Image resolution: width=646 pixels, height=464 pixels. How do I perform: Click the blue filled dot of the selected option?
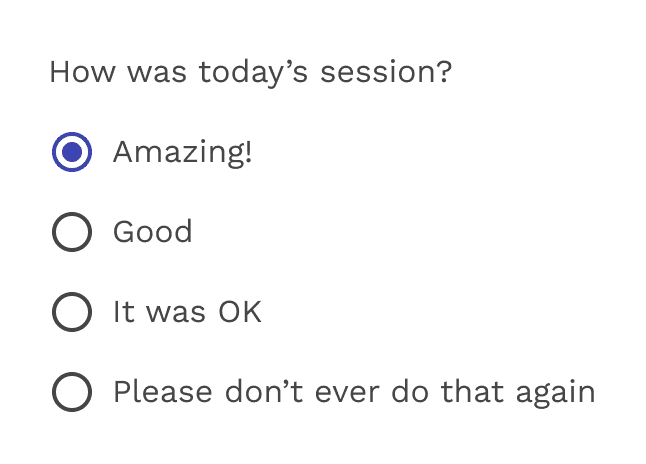tap(71, 153)
